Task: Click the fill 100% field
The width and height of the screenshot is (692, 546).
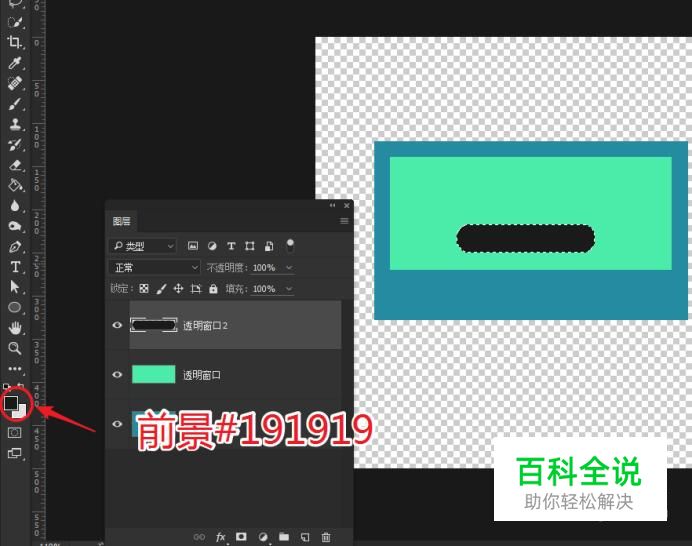Action: [x=264, y=289]
